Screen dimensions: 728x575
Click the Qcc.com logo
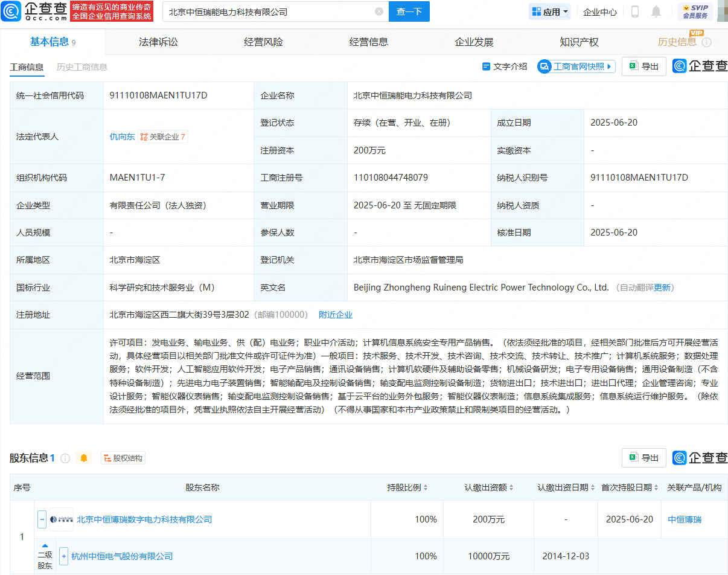pyautogui.click(x=34, y=11)
